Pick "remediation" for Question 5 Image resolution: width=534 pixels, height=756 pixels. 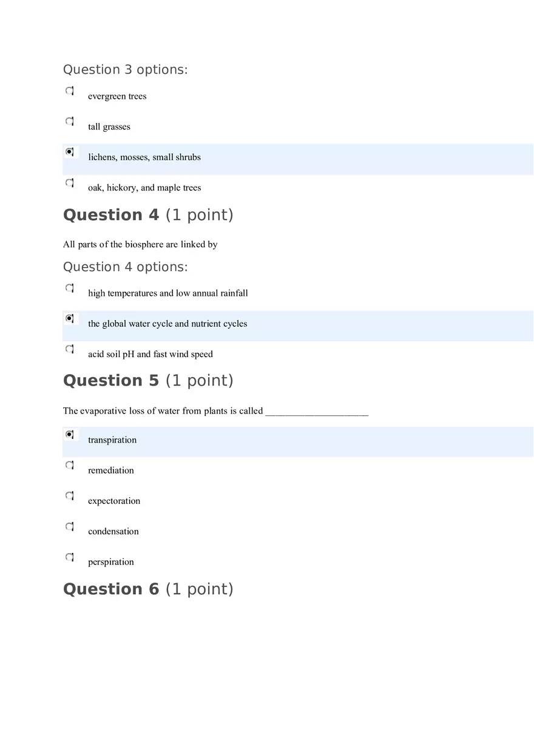coord(69,465)
